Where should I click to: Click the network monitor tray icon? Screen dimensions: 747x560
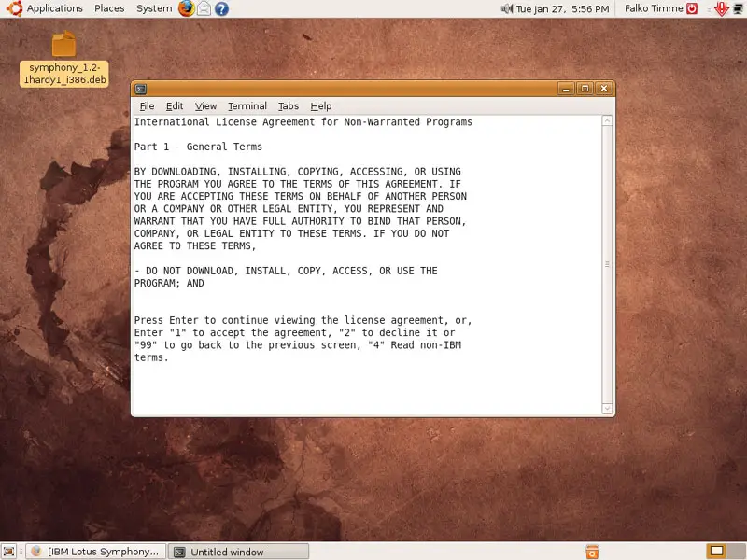click(x=739, y=8)
